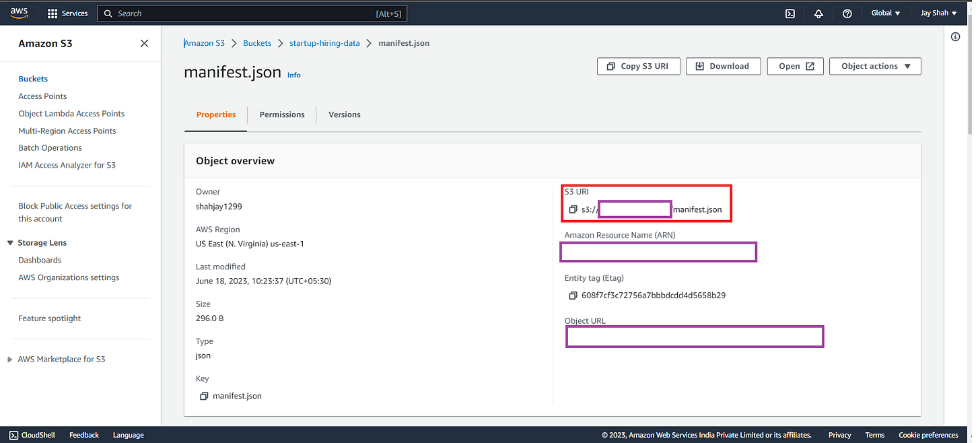Click Feedback in the footer
This screenshot has width=980, height=443.
pyautogui.click(x=84, y=435)
